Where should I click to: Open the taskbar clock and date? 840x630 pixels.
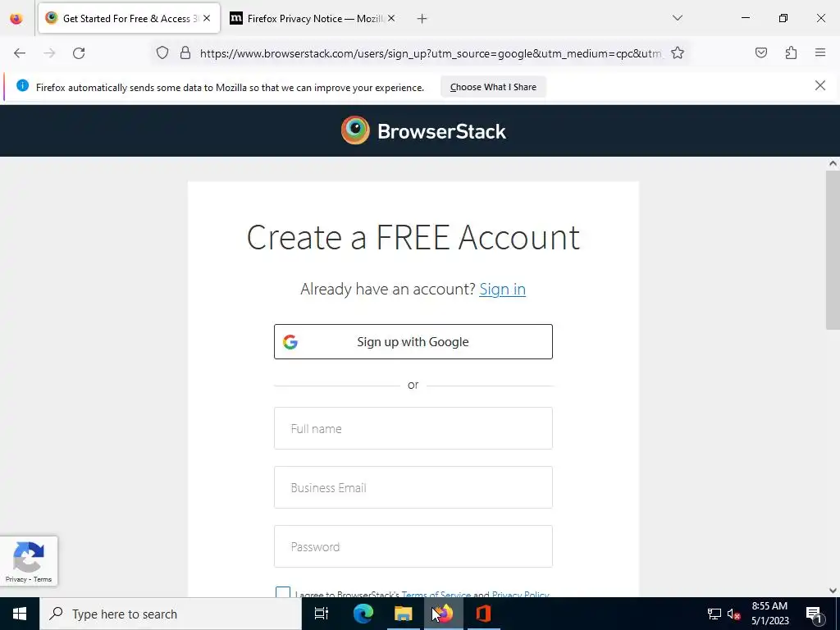tap(769, 614)
